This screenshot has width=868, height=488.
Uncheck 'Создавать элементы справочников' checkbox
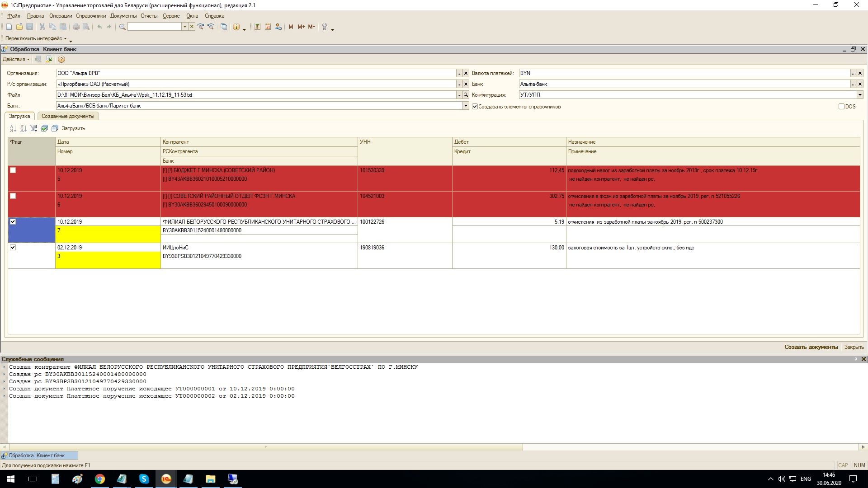pyautogui.click(x=475, y=107)
